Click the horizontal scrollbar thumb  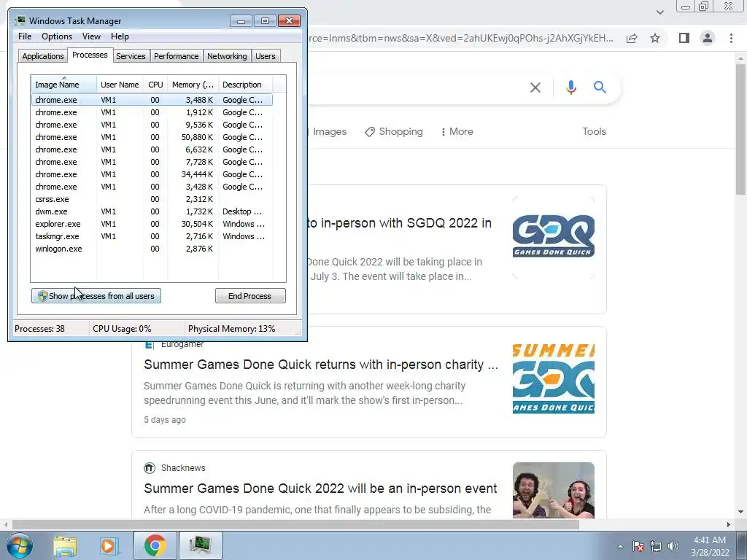point(295,525)
